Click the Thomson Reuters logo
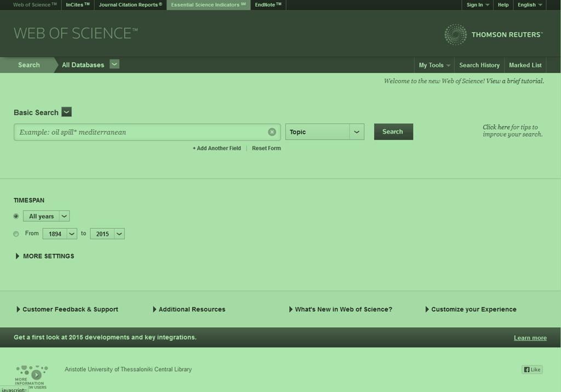 tap(494, 34)
